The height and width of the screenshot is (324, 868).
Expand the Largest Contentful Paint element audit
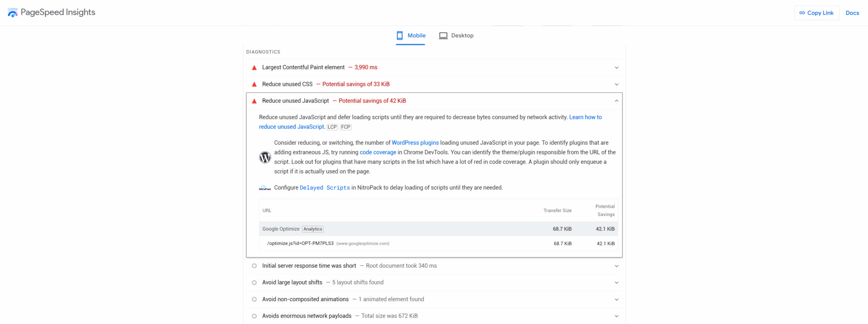click(x=617, y=67)
